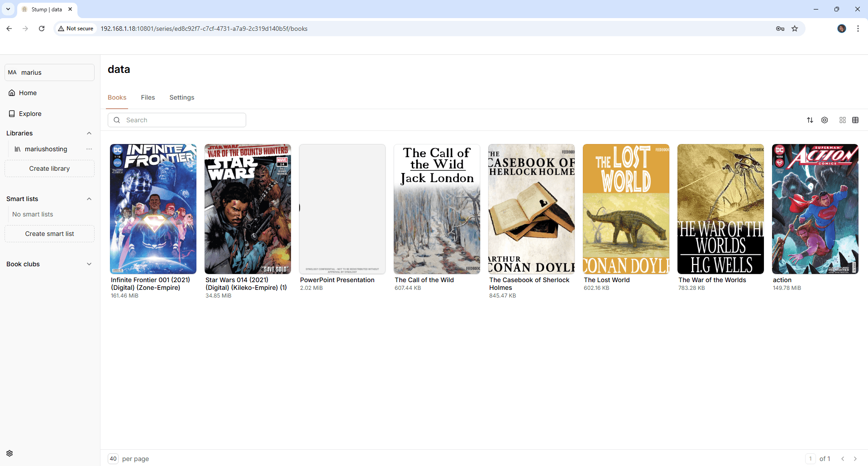The image size is (868, 466).
Task: Switch to grid view layout
Action: click(842, 120)
